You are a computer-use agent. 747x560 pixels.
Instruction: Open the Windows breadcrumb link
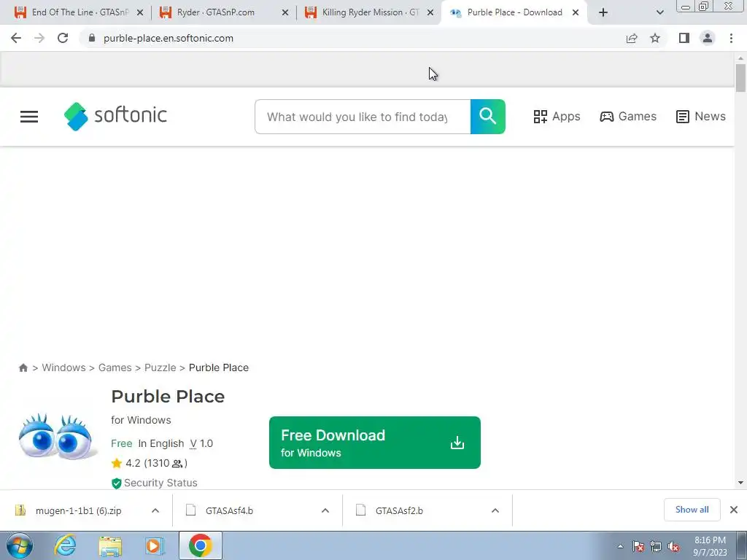pyautogui.click(x=64, y=367)
